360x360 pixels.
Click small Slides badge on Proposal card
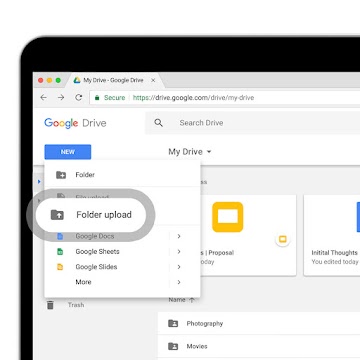[x=283, y=239]
